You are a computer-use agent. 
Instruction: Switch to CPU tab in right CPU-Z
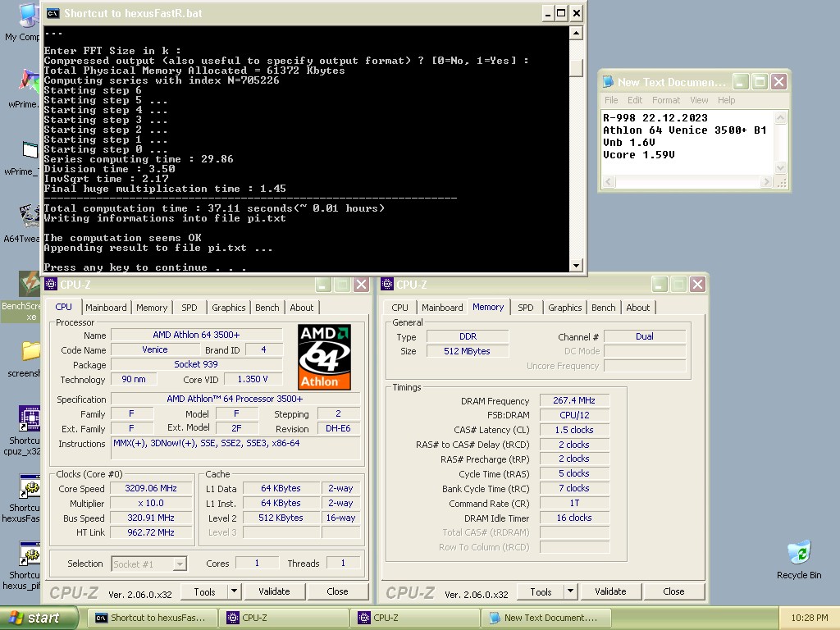[x=399, y=308]
